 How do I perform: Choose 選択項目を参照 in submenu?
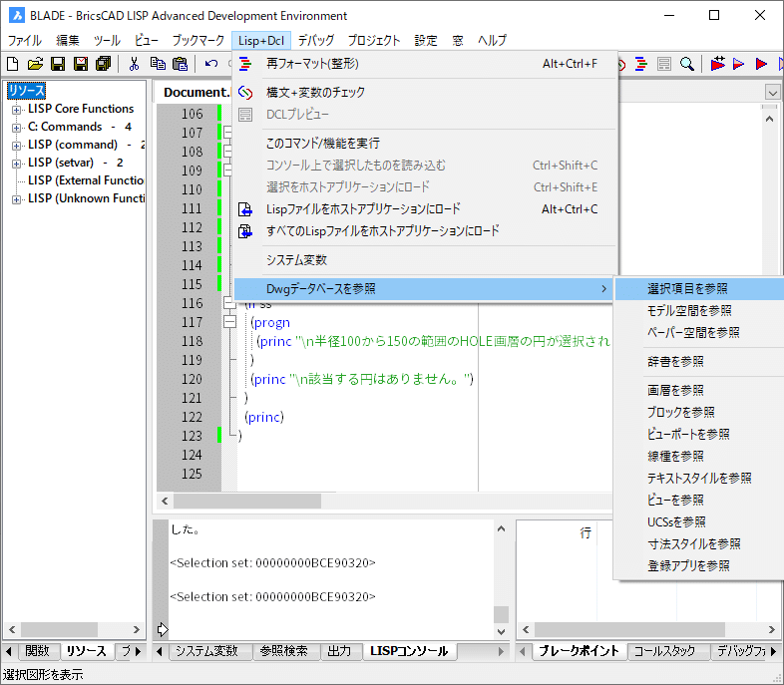pyautogui.click(x=699, y=289)
